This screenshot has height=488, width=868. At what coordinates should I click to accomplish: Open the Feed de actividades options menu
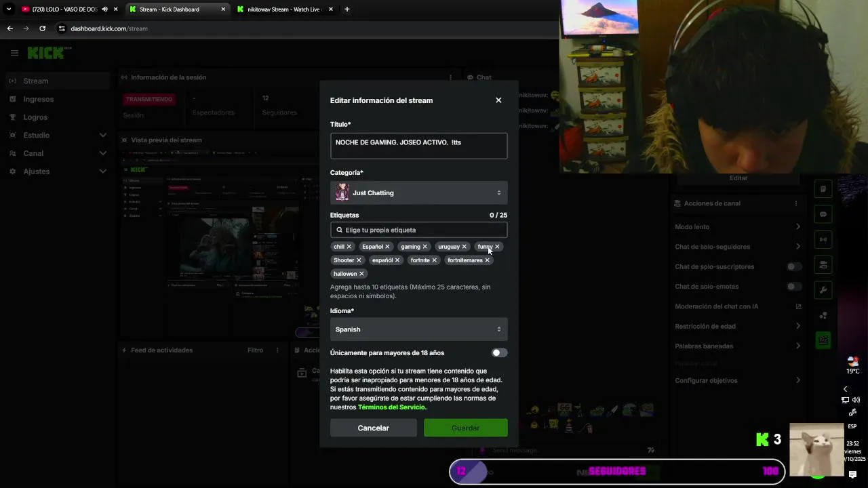[x=277, y=350]
